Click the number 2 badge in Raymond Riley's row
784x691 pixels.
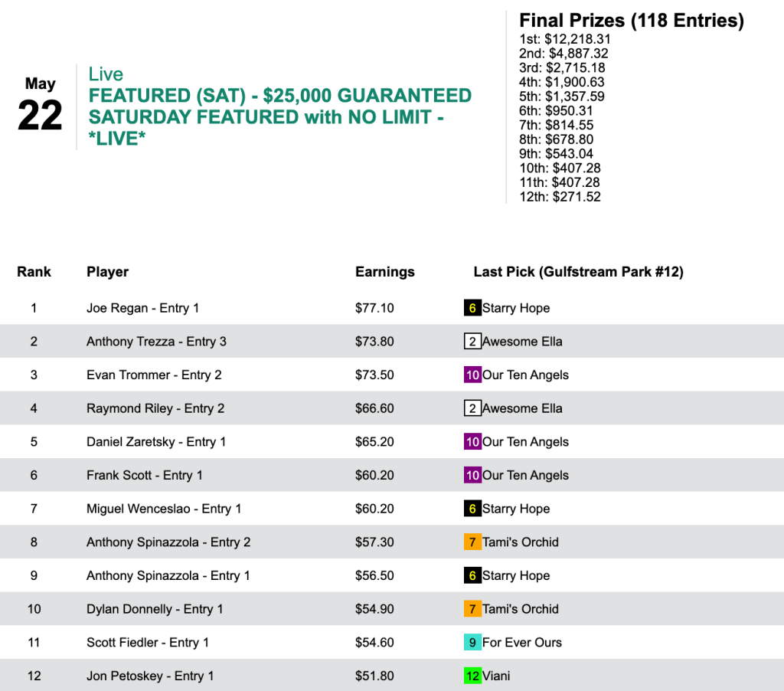(x=472, y=408)
